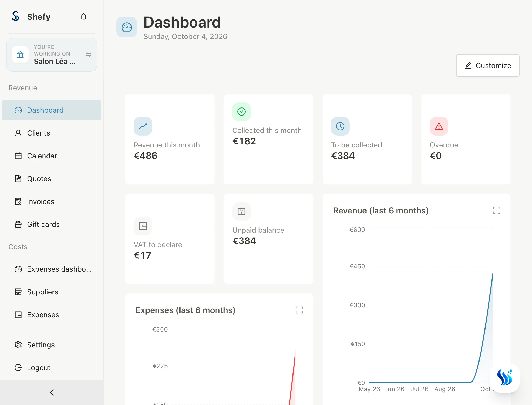Open the Suppliers page
The image size is (532, 405).
[x=51, y=292]
